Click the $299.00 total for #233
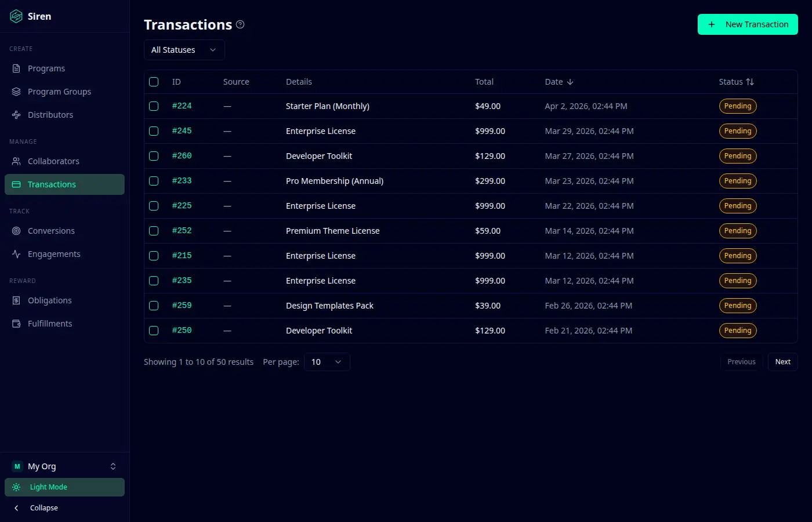812x522 pixels. click(x=490, y=181)
